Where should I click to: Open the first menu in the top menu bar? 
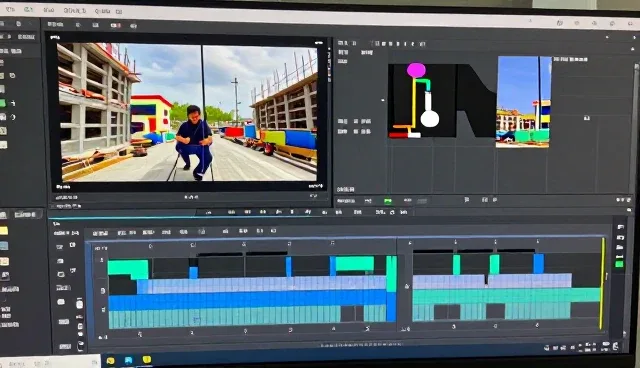[10, 9]
